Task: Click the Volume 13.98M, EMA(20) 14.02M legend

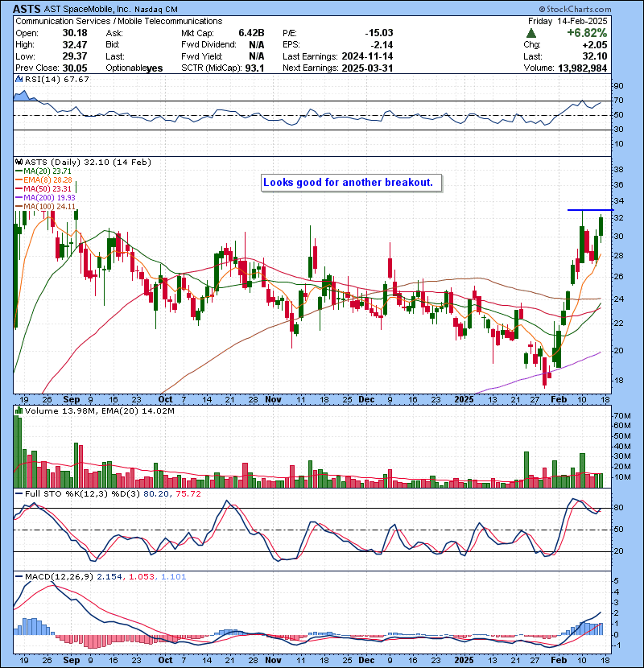Action: 99,411
